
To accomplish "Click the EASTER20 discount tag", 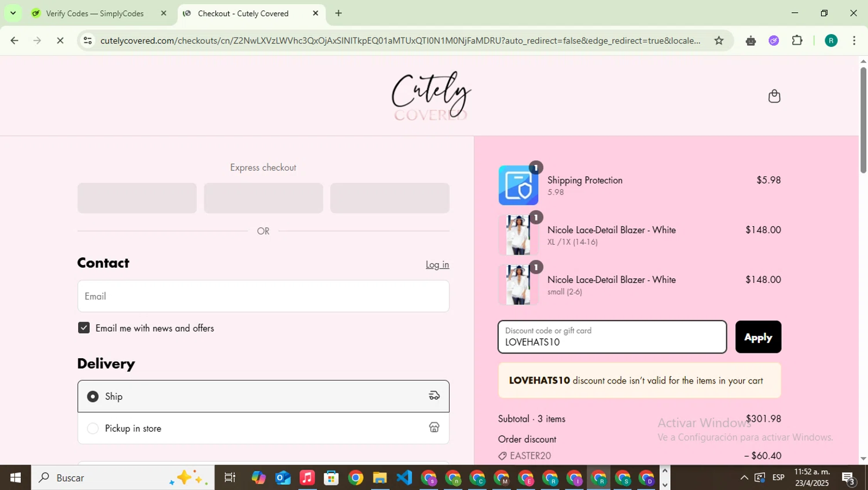I will click(x=525, y=456).
